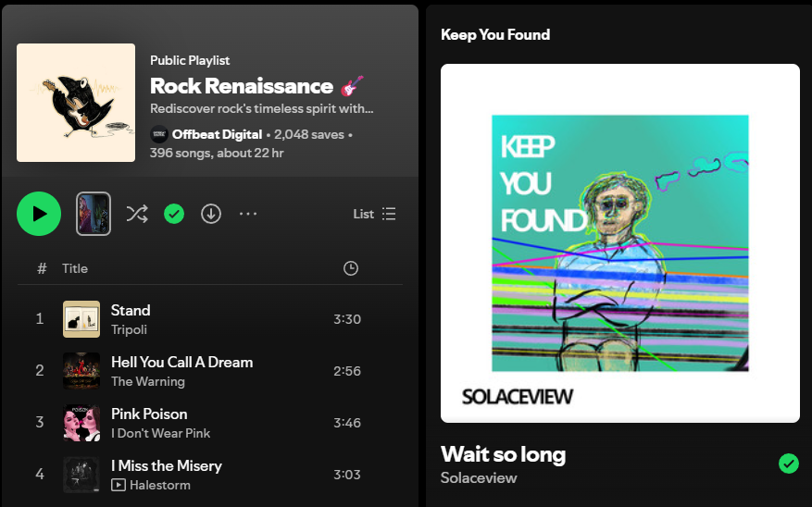Click the Pink Poison album thumbnail
The image size is (812, 507).
(x=81, y=423)
